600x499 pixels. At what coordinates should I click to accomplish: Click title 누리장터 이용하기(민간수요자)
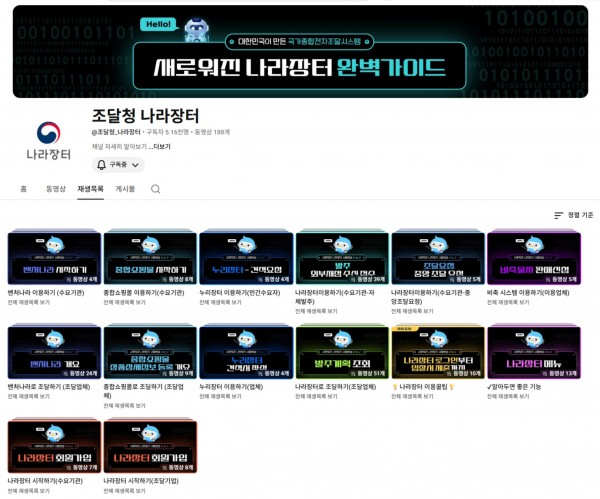[x=240, y=293]
